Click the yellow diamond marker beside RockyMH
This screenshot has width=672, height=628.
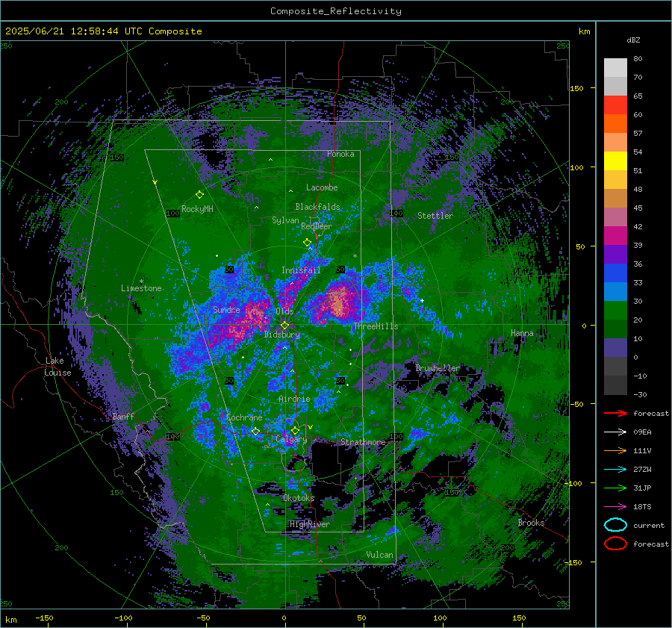click(199, 195)
